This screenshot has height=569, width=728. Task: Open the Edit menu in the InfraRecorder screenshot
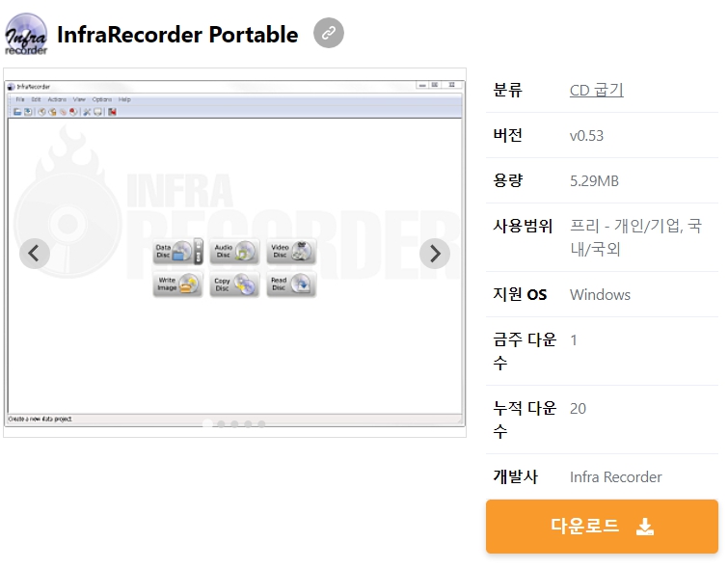click(x=36, y=99)
